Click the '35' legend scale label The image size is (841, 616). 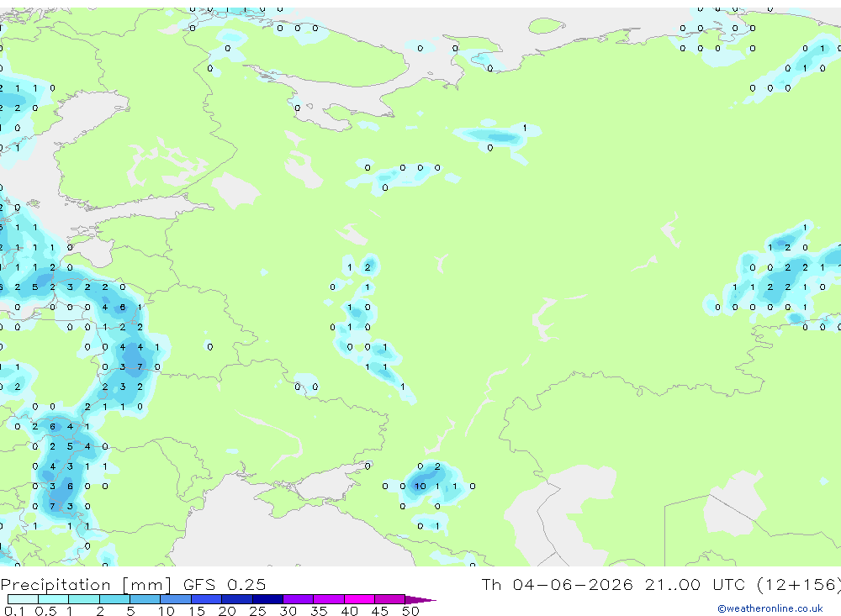point(319,611)
